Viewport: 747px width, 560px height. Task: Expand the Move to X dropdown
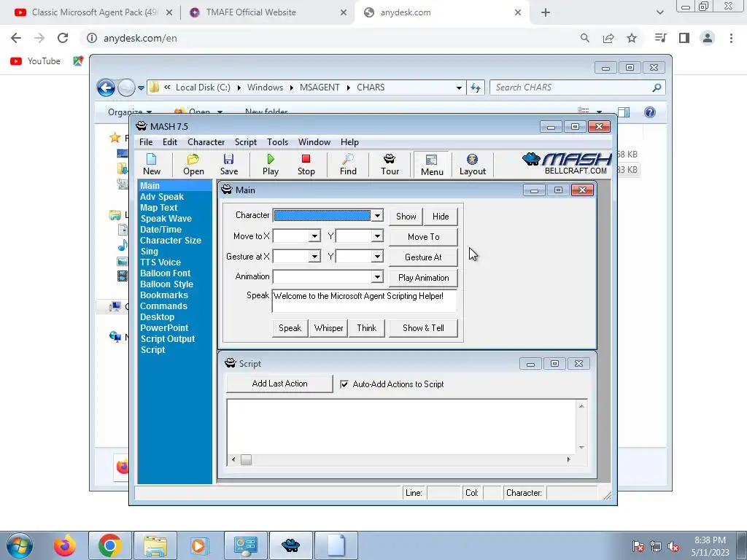click(x=314, y=236)
